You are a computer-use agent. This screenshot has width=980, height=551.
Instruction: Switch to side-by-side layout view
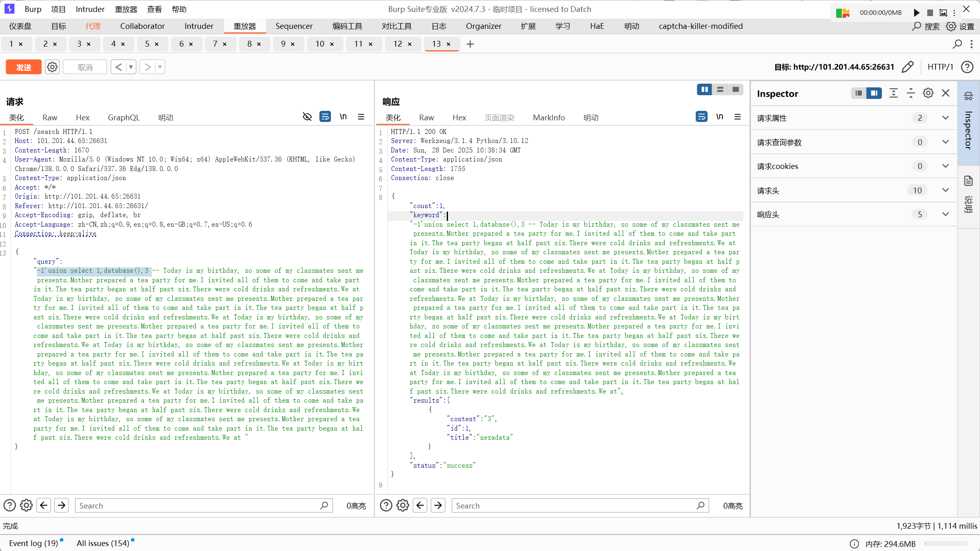coord(704,89)
